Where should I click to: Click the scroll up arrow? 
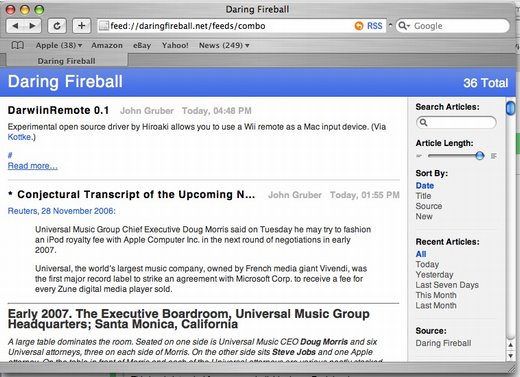click(x=510, y=345)
